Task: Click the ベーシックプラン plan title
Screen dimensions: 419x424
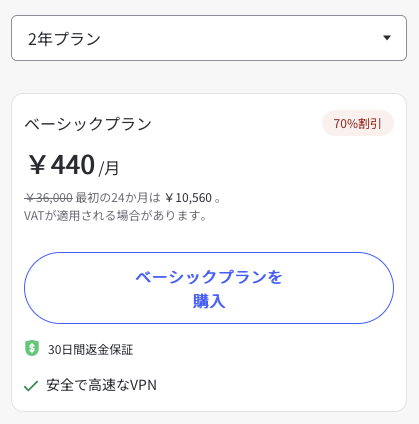Action: point(88,124)
